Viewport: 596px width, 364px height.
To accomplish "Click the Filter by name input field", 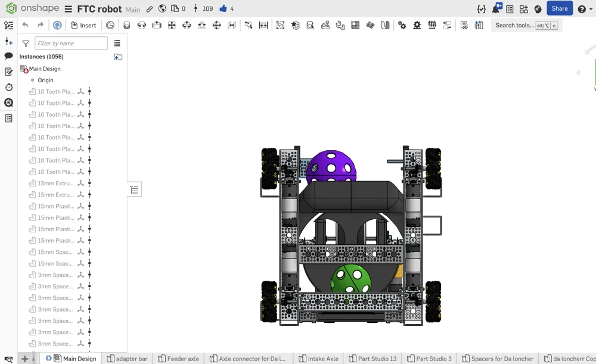I will coord(70,43).
